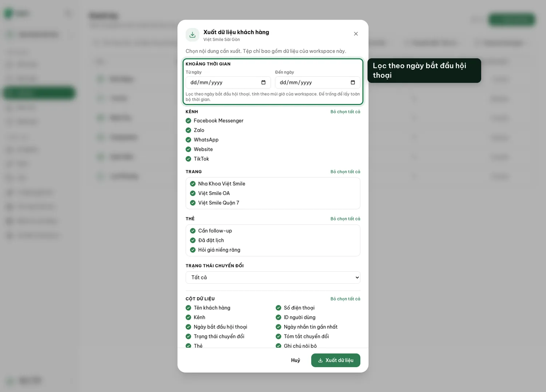Close the export dialog with X icon
This screenshot has height=392, width=546.
click(x=356, y=34)
